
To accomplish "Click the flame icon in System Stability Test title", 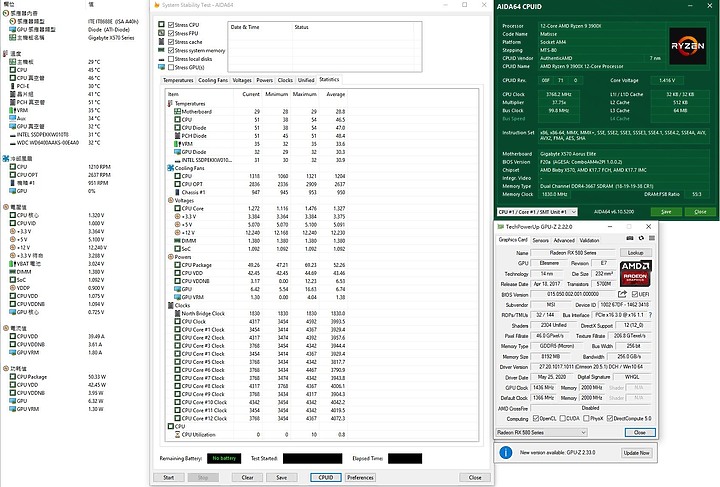I will point(157,5).
